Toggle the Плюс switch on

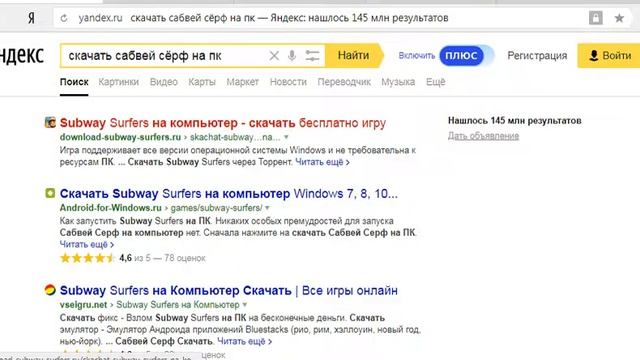coord(466,56)
